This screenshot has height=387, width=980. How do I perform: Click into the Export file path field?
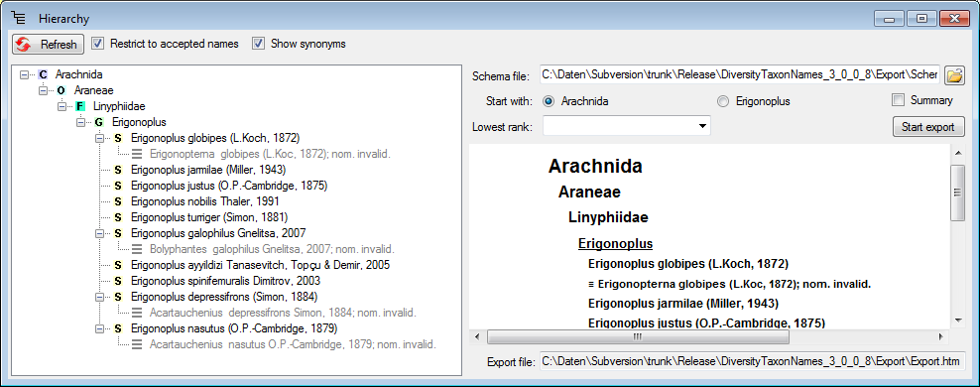752,361
